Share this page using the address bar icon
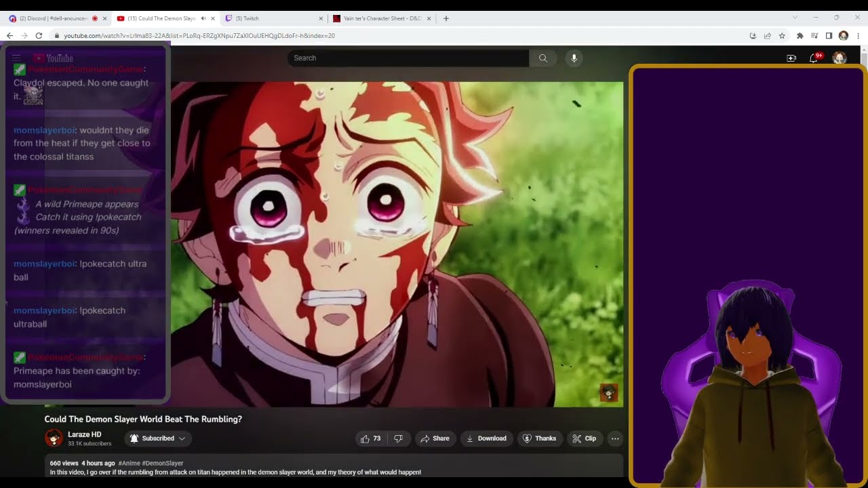868x488 pixels. pos(768,36)
